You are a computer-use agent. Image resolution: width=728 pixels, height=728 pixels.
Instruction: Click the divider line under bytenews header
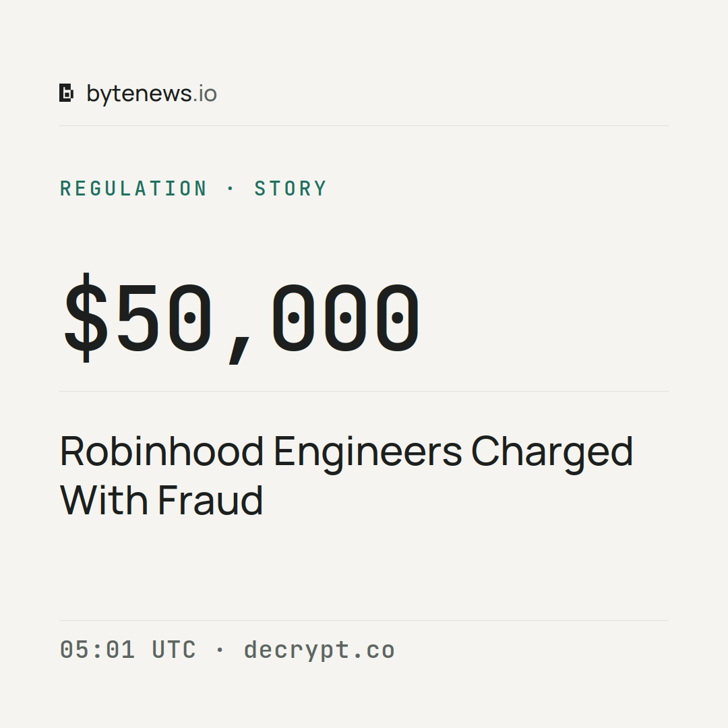coord(364,125)
